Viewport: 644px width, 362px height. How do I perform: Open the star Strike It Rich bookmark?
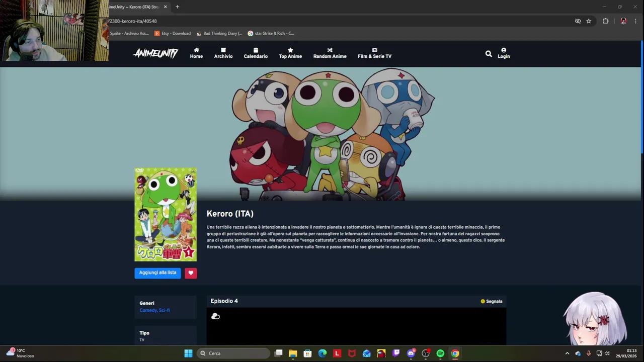[x=271, y=33]
